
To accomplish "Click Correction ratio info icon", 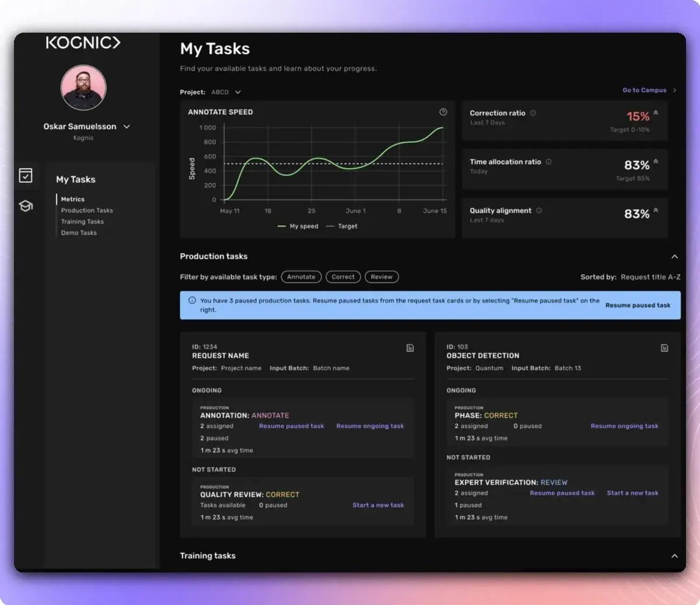I will [x=533, y=113].
